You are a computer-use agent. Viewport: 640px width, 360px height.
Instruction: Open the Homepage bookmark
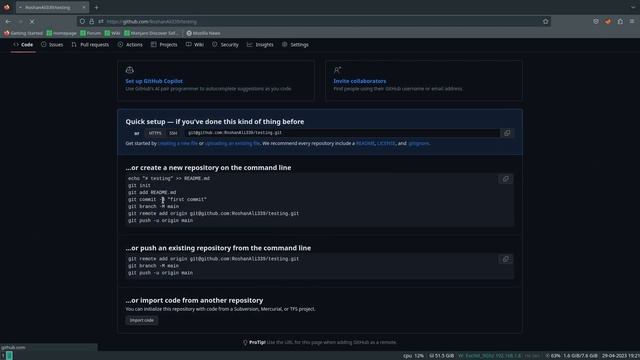tap(62, 33)
